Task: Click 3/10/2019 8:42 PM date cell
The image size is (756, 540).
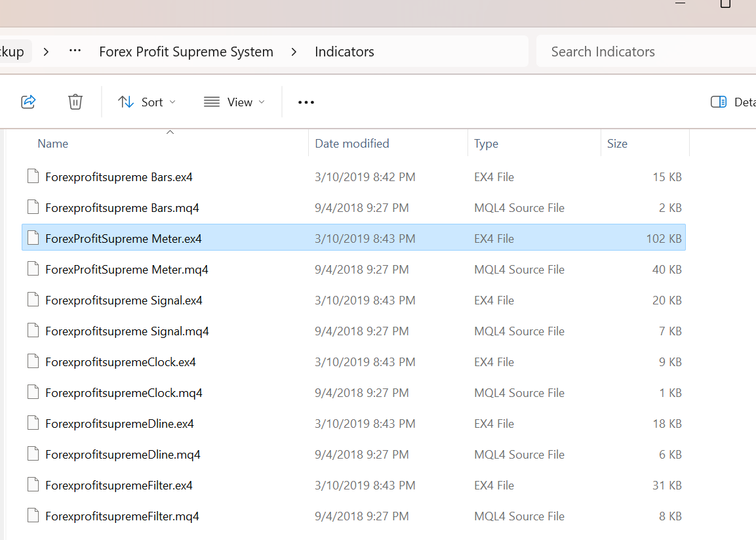Action: (x=365, y=177)
